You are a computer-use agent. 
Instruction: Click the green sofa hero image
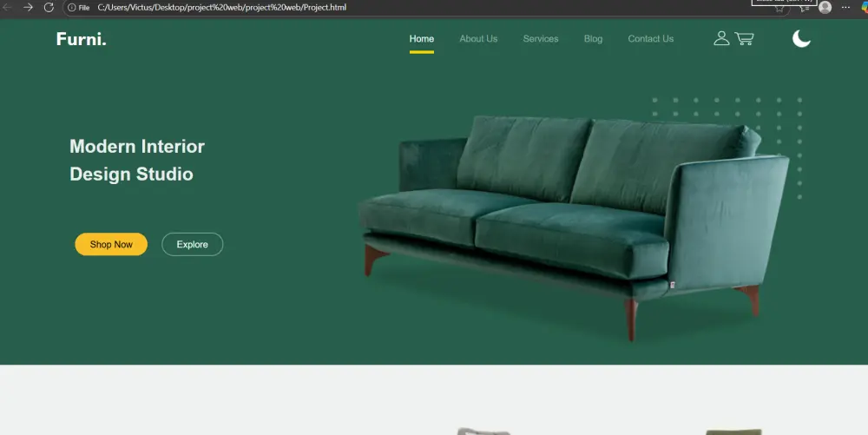pyautogui.click(x=573, y=227)
